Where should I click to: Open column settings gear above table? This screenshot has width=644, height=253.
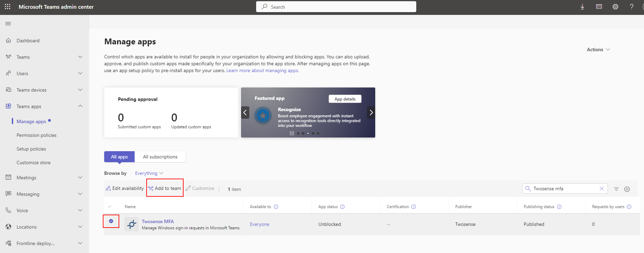click(627, 189)
